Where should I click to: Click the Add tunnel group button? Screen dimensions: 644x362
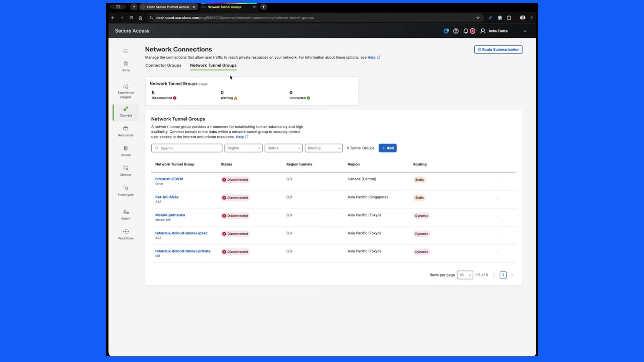click(388, 148)
